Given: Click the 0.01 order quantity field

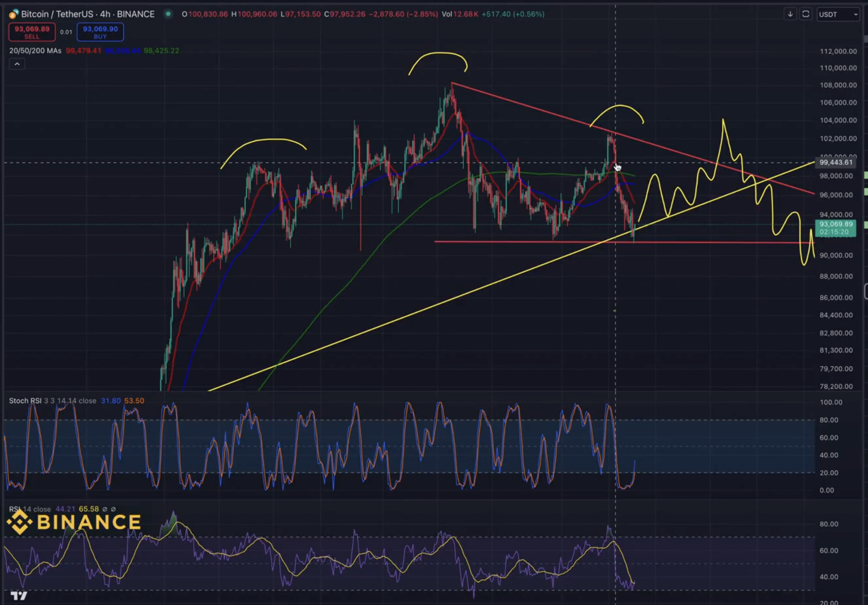Looking at the screenshot, I should click(x=66, y=32).
